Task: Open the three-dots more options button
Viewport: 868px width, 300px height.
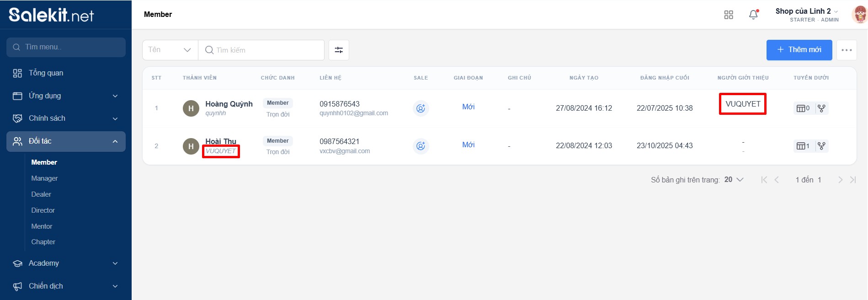Action: click(847, 50)
